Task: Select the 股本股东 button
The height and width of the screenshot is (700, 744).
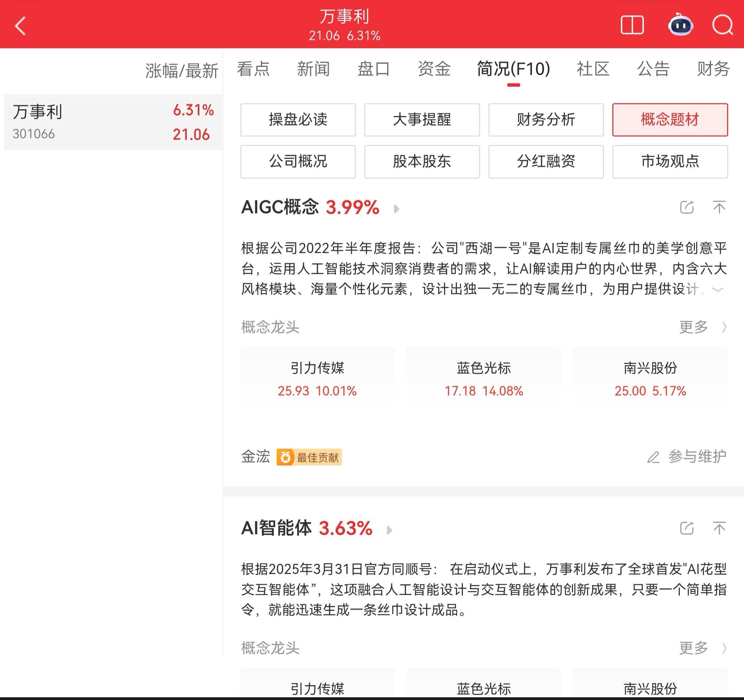Action: point(421,161)
